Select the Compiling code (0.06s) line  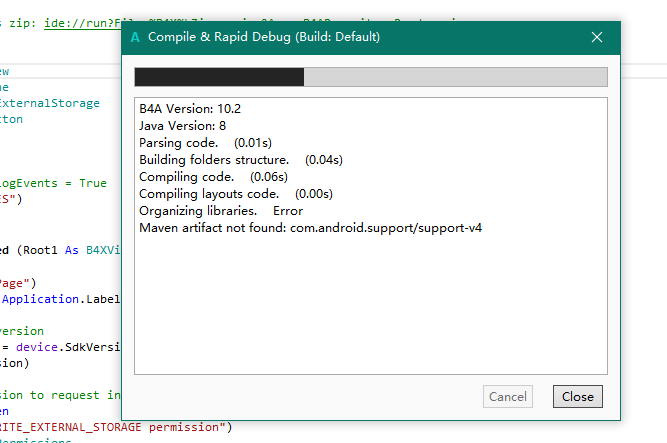213,177
